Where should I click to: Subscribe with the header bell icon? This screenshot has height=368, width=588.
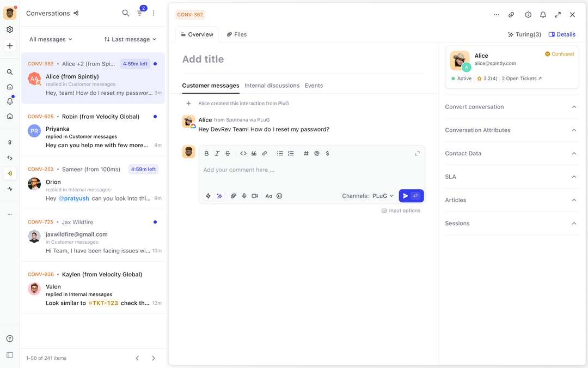[543, 15]
